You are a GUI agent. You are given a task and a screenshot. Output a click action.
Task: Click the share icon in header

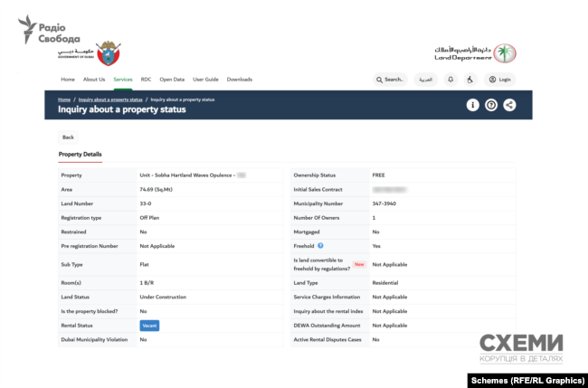click(x=510, y=105)
